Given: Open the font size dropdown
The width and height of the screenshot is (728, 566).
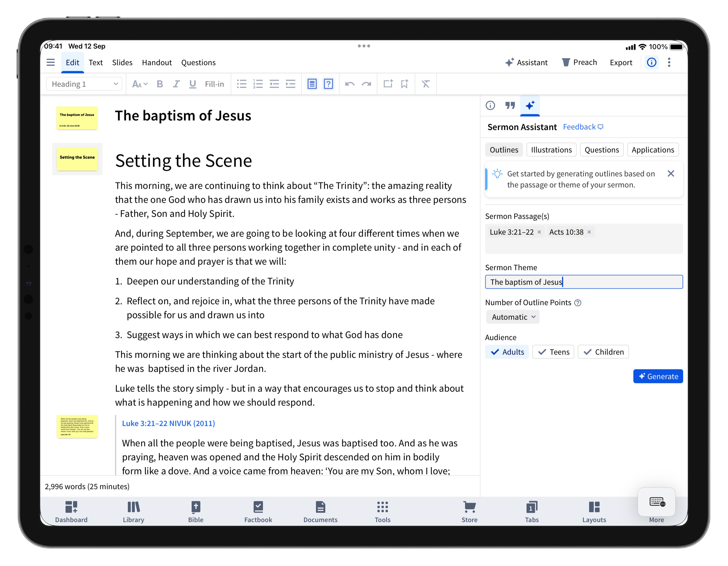Looking at the screenshot, I should pos(140,84).
